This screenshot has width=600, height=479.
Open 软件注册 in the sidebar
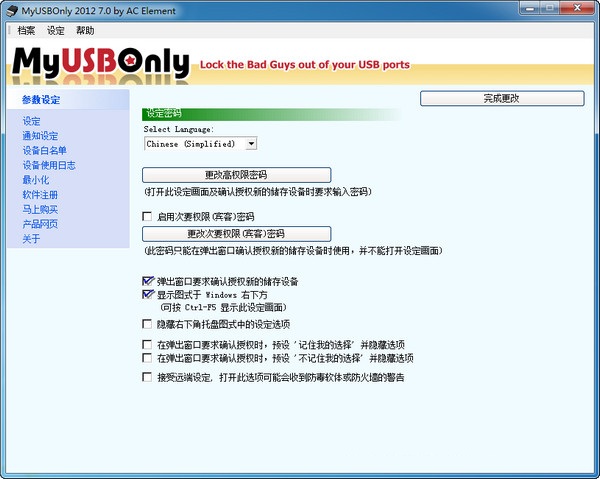tap(40, 195)
